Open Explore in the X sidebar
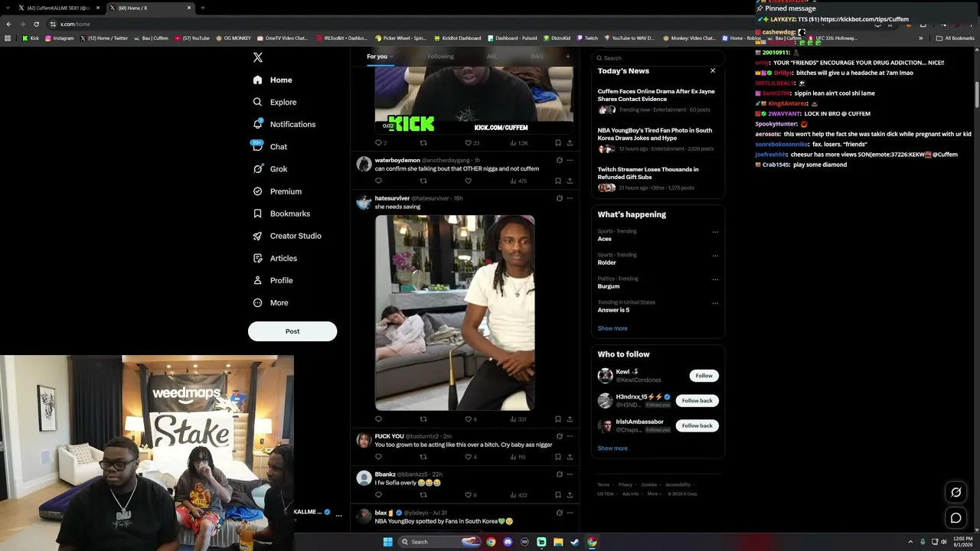This screenshot has width=980, height=551. click(274, 102)
